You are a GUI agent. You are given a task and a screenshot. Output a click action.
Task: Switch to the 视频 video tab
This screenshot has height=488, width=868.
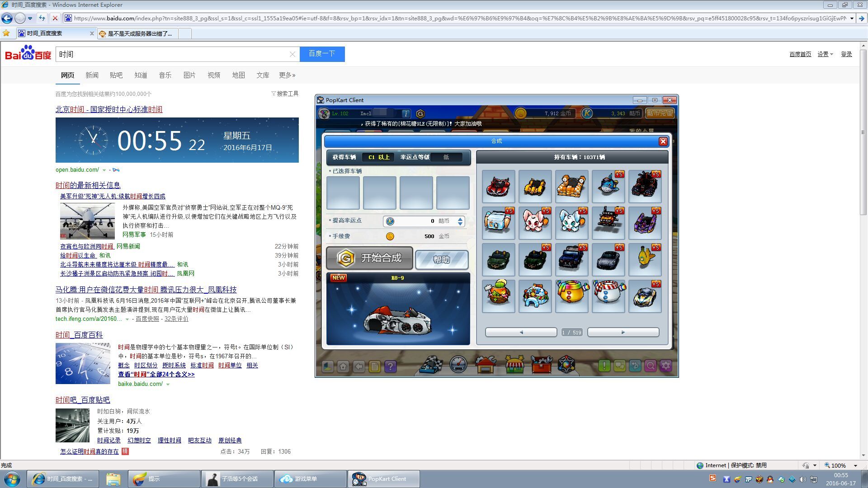click(214, 75)
